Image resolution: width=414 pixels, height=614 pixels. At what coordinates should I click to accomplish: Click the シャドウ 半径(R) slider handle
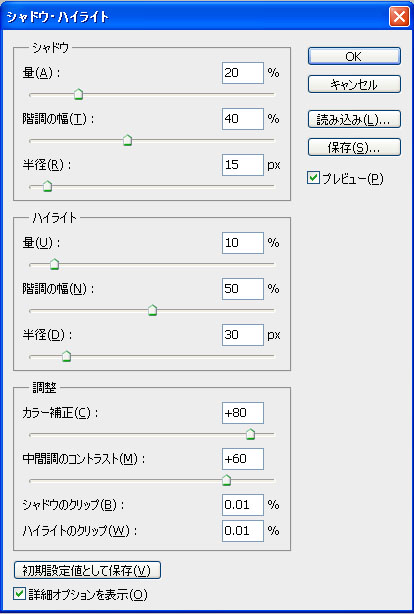[x=47, y=186]
